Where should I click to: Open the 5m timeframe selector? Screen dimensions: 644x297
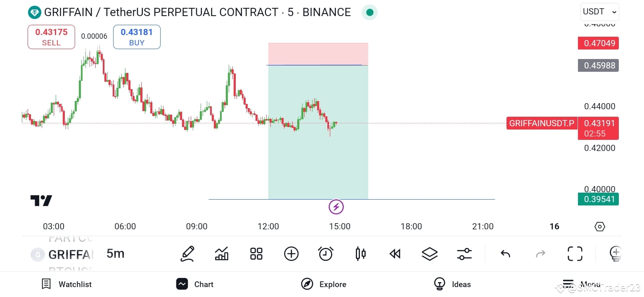(115, 254)
